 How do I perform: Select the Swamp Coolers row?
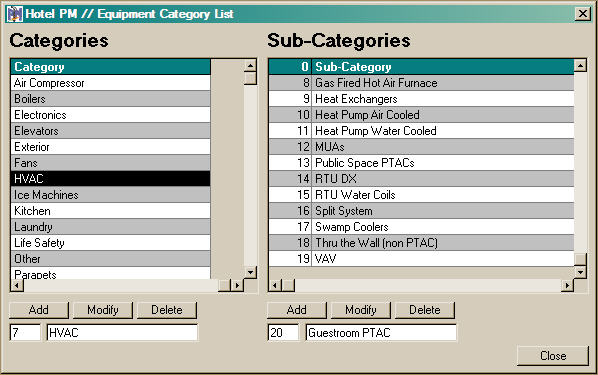click(421, 227)
